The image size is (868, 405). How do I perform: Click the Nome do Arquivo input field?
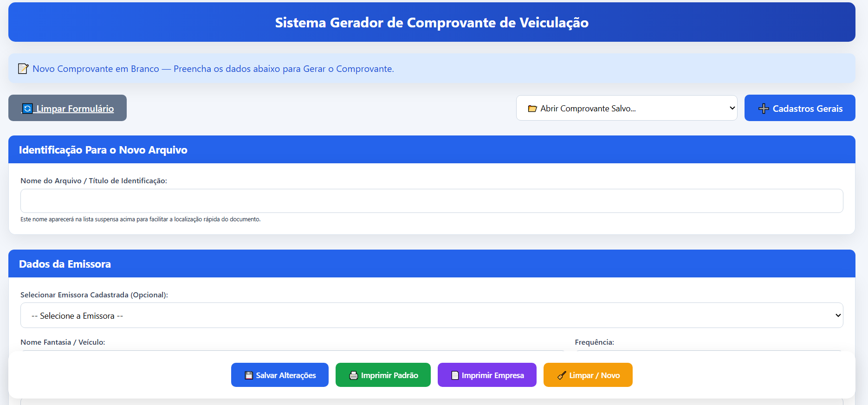pyautogui.click(x=432, y=201)
